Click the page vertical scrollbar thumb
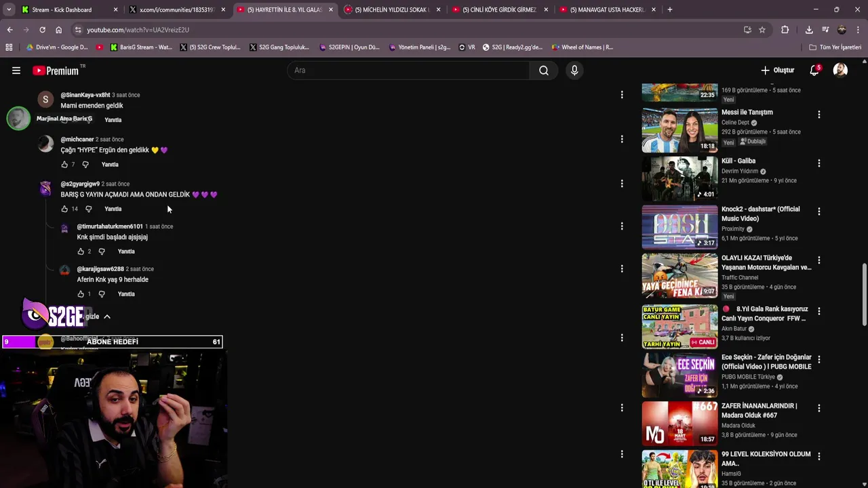The height and width of the screenshot is (488, 868). (x=865, y=295)
